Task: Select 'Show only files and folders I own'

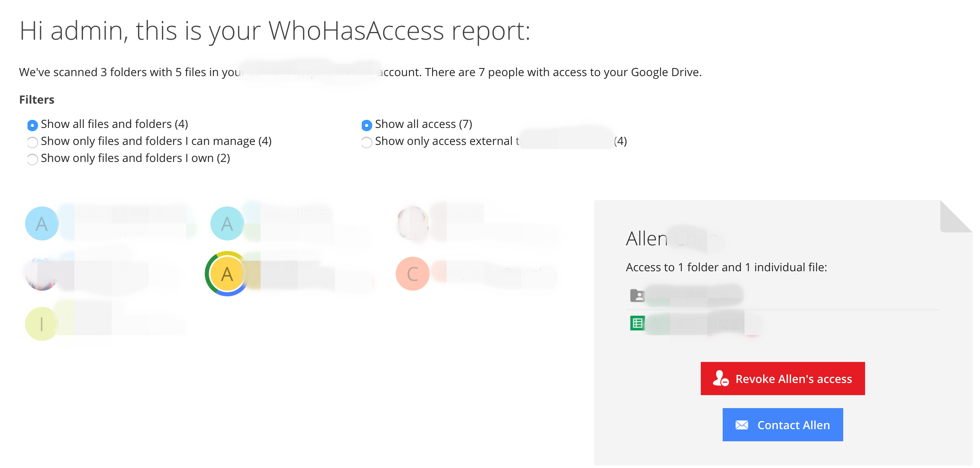Action: [33, 159]
